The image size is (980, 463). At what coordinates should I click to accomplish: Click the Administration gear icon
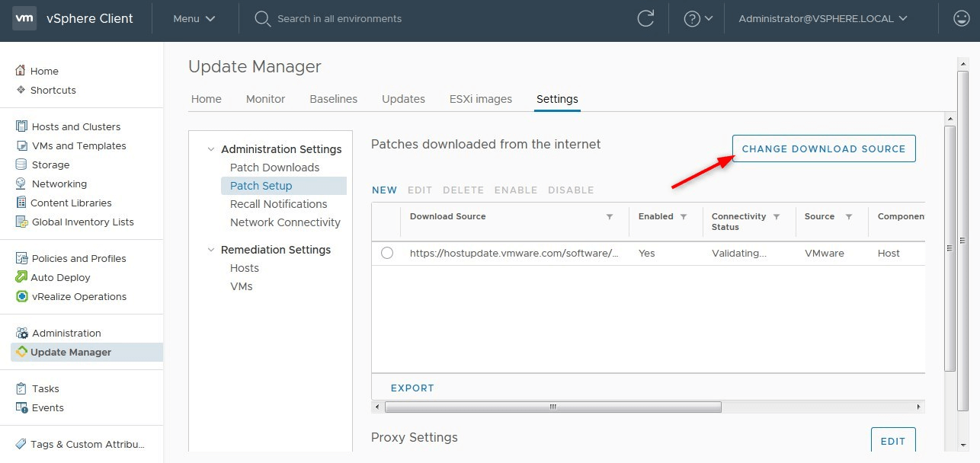[x=21, y=333]
